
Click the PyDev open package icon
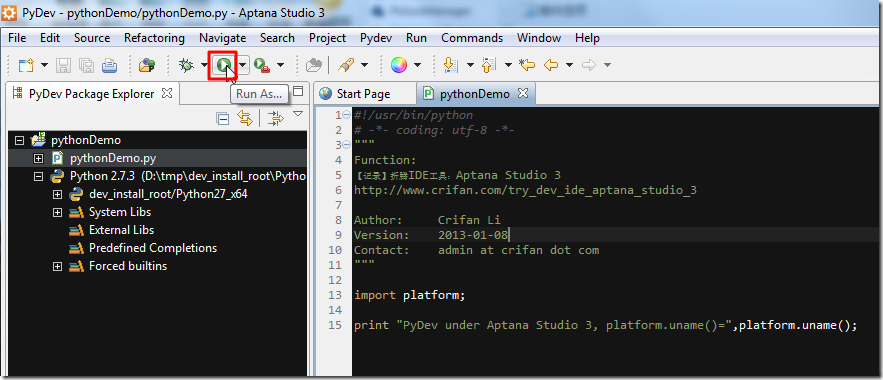tap(147, 65)
